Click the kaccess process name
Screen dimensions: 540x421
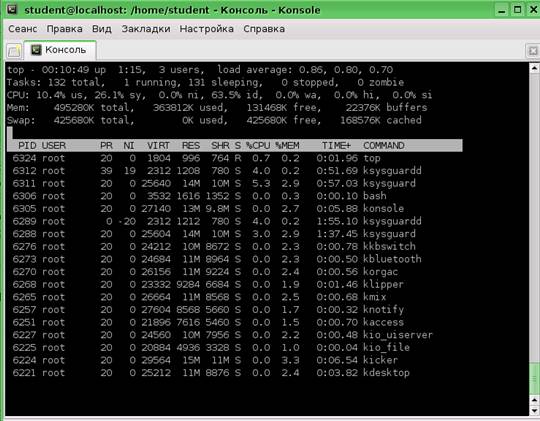click(x=383, y=322)
